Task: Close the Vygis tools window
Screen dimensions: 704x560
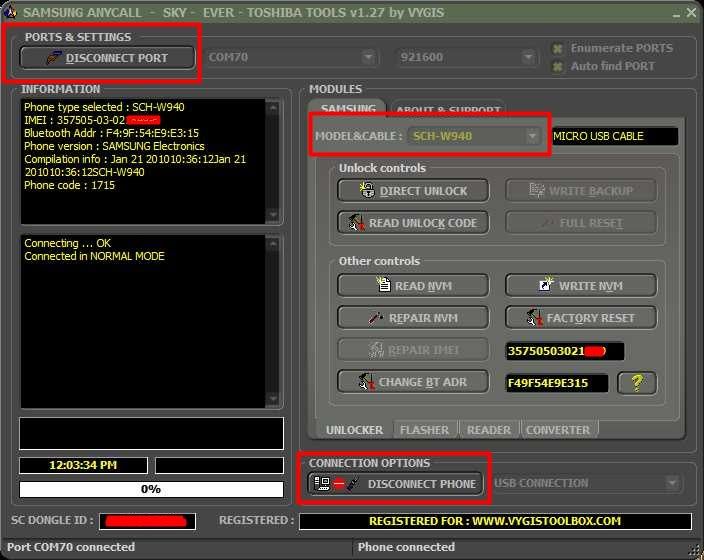Action: coord(691,13)
